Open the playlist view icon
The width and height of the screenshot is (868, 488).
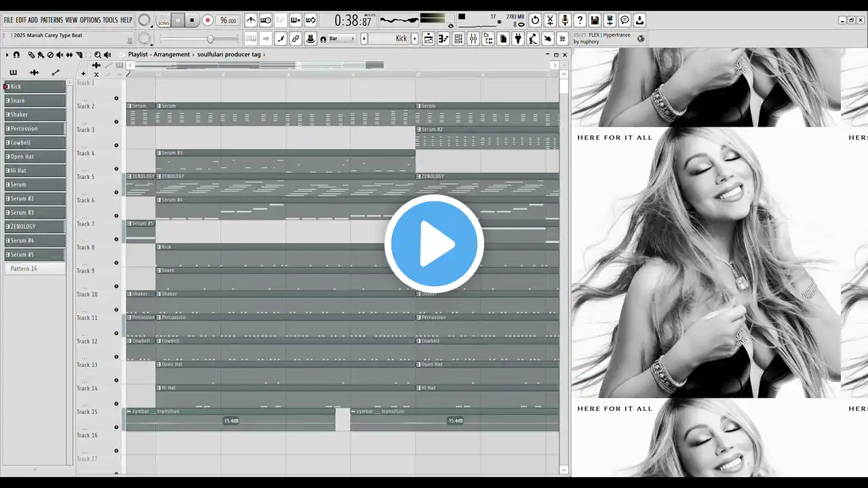pos(429,39)
